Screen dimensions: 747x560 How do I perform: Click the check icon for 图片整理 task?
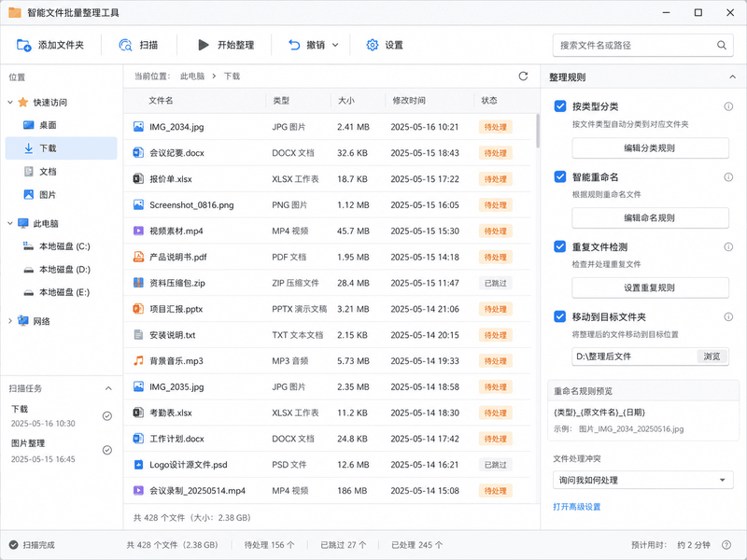pyautogui.click(x=107, y=450)
